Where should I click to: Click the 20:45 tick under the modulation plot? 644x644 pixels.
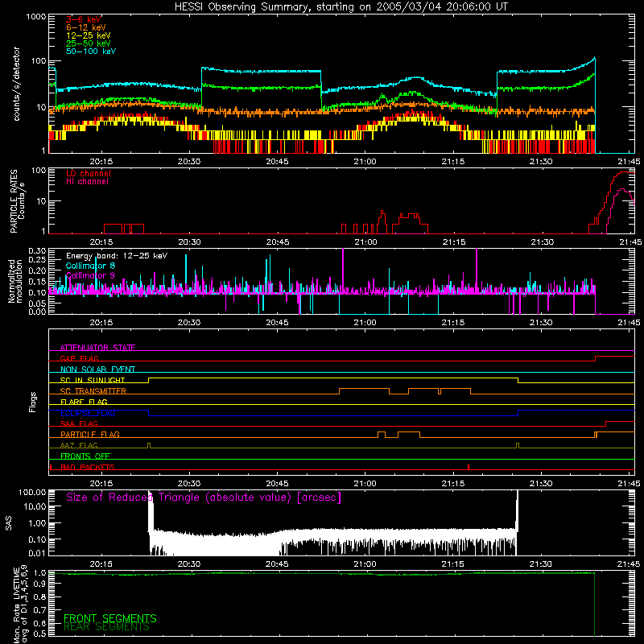coord(277,323)
